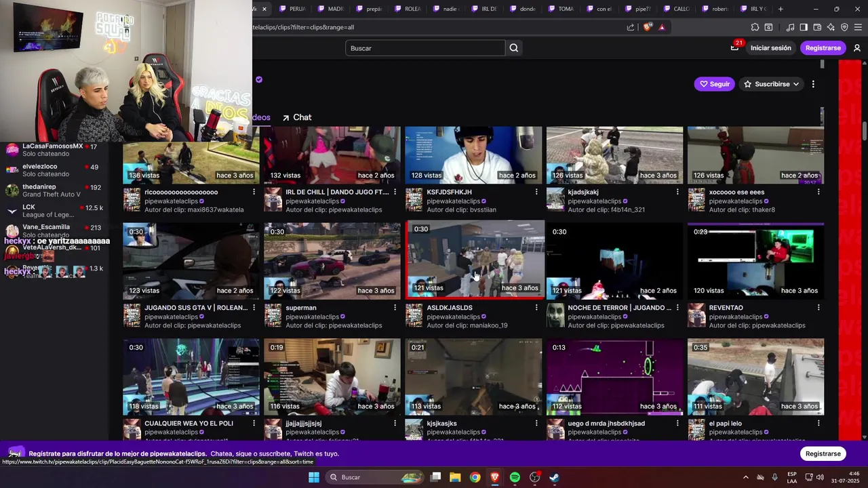Screen dimensions: 868x488
Task: Open OBS Studio from the taskbar
Action: (x=534, y=477)
